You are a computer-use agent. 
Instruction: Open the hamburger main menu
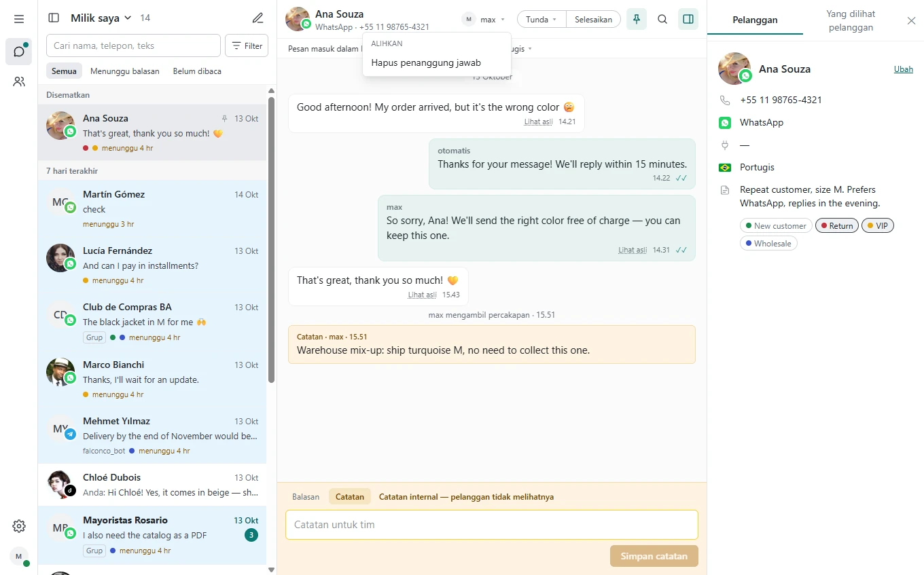click(x=19, y=19)
